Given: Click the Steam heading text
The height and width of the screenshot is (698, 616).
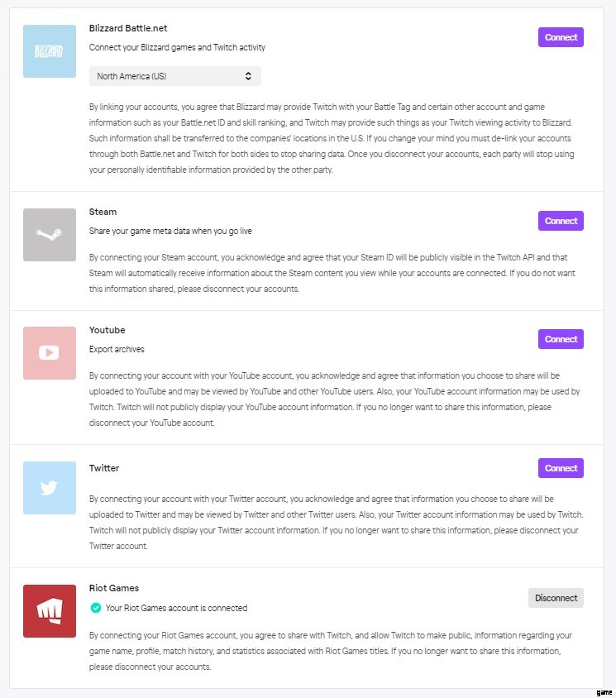Looking at the screenshot, I should point(103,212).
